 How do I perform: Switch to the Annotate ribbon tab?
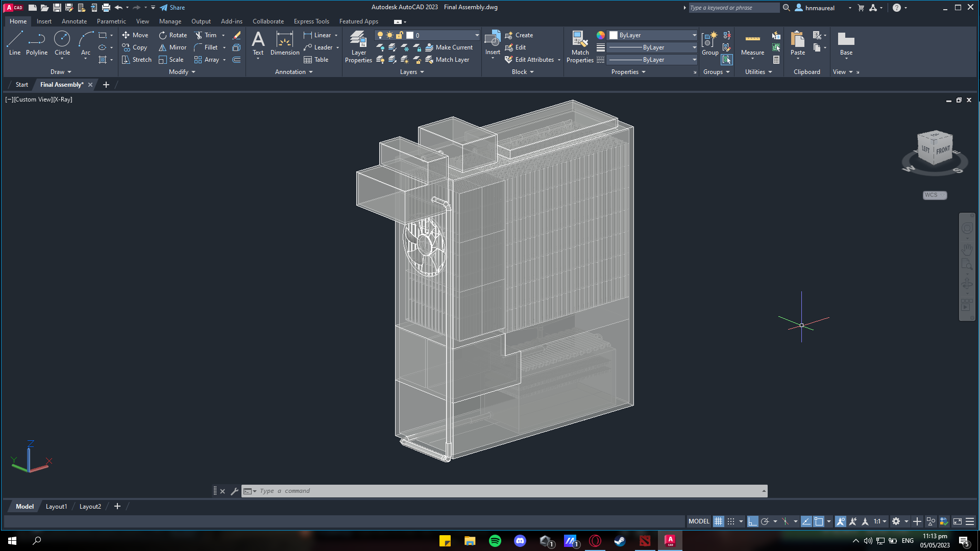74,21
